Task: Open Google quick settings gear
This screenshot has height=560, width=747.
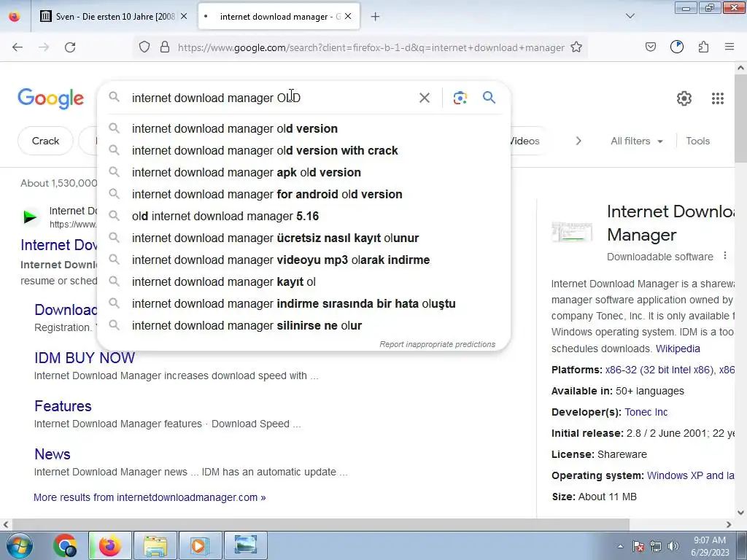Action: [x=684, y=98]
